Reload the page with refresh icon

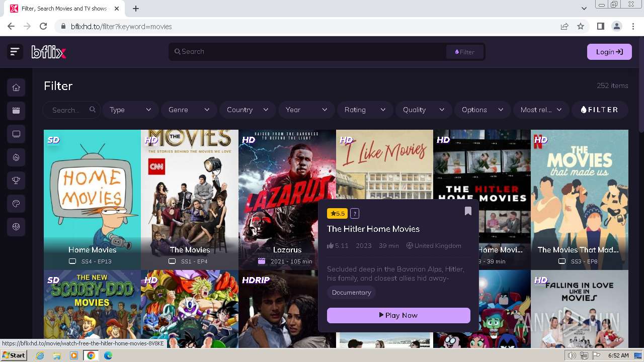click(x=43, y=26)
